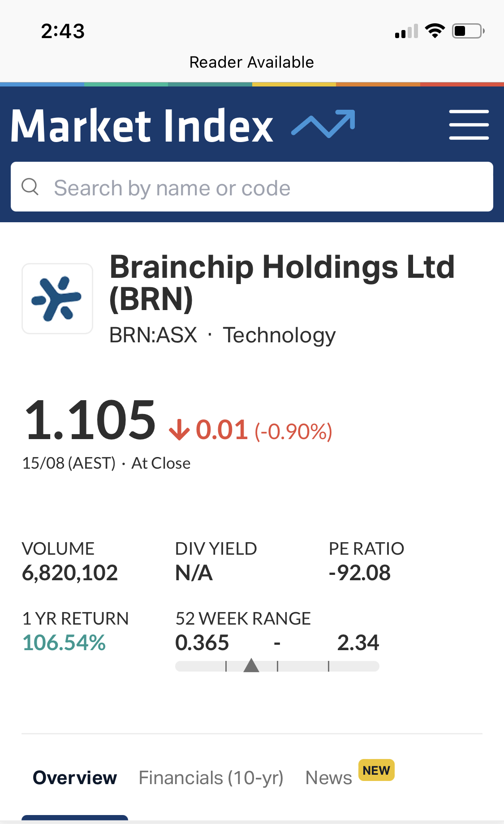
Task: Switch to the Overview tab
Action: point(75,778)
